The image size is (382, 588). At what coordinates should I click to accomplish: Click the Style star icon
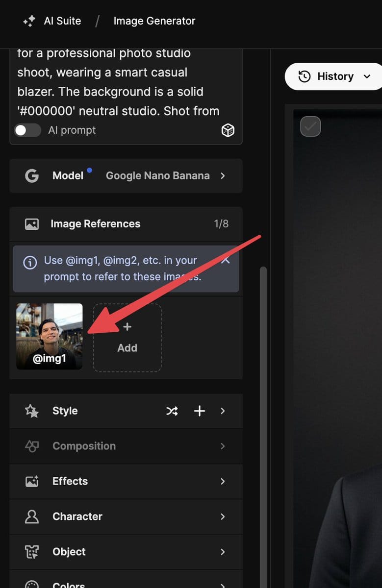click(x=32, y=411)
